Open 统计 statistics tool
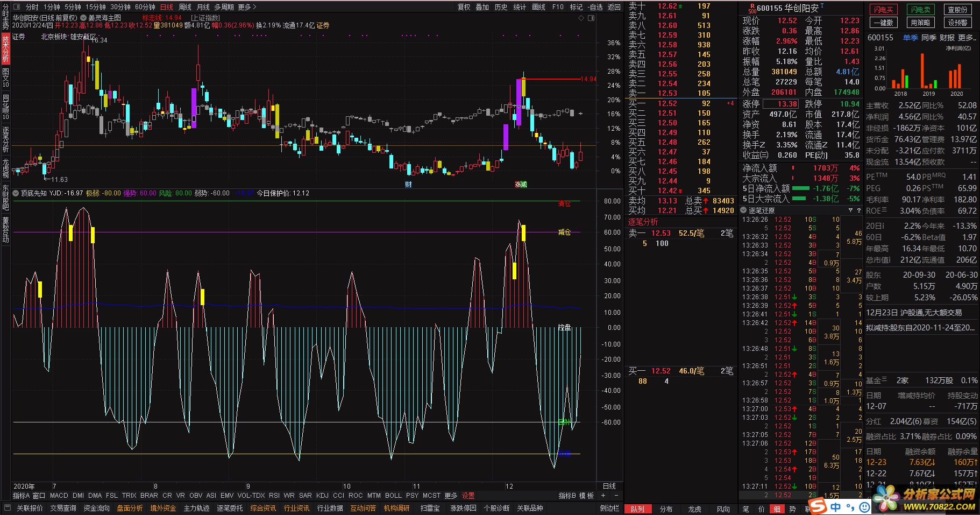This screenshot has width=980, height=515. click(520, 7)
